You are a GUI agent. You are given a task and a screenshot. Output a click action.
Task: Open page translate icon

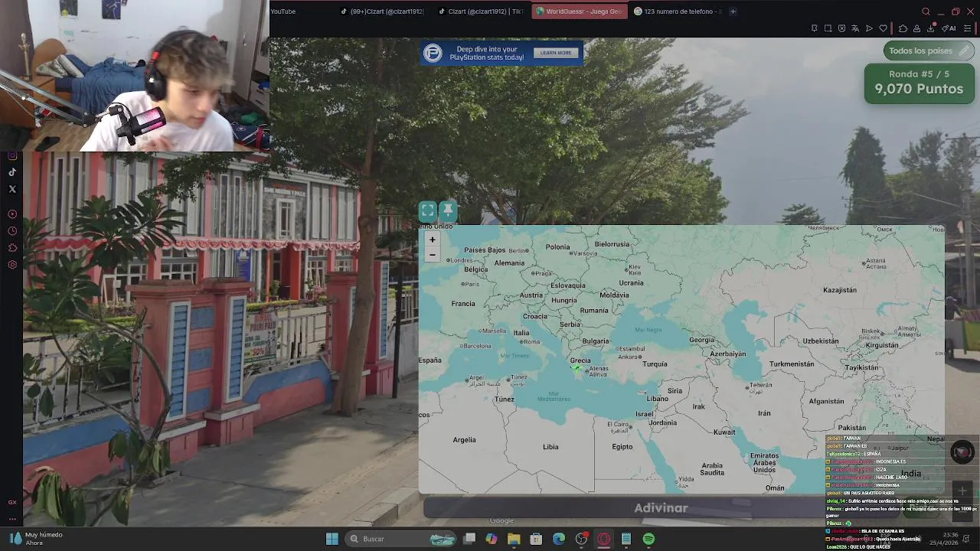(x=855, y=28)
